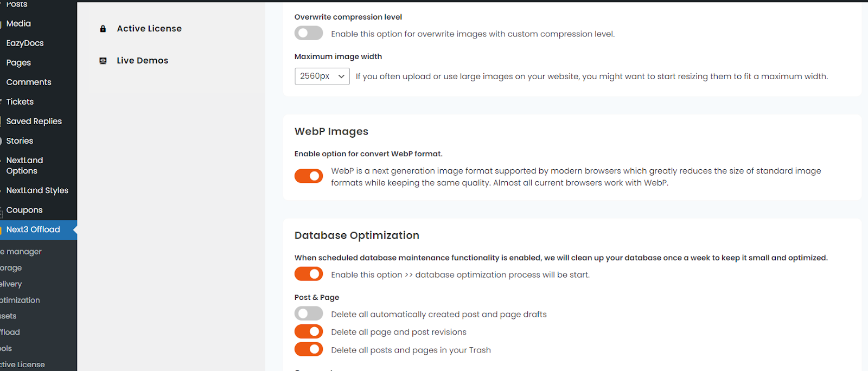This screenshot has width=868, height=371.
Task: Enable delete automatically created drafts toggle
Action: [309, 314]
